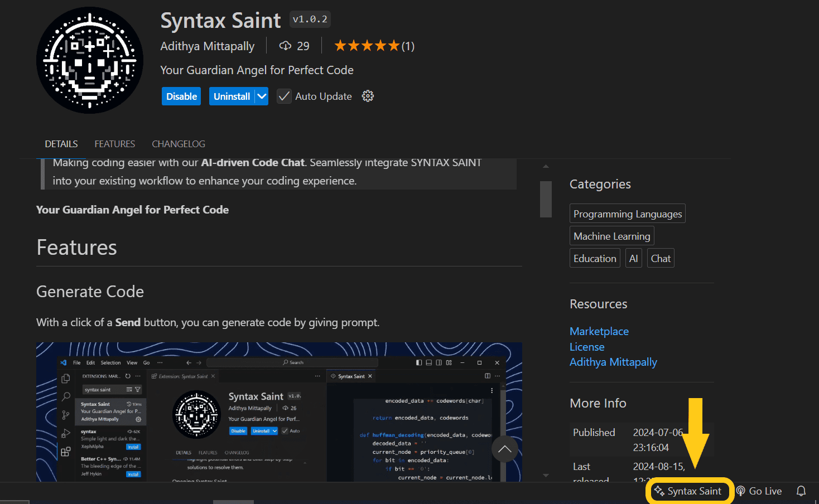This screenshot has height=504, width=819.
Task: Switch to the FEATURES tab
Action: [x=115, y=144]
